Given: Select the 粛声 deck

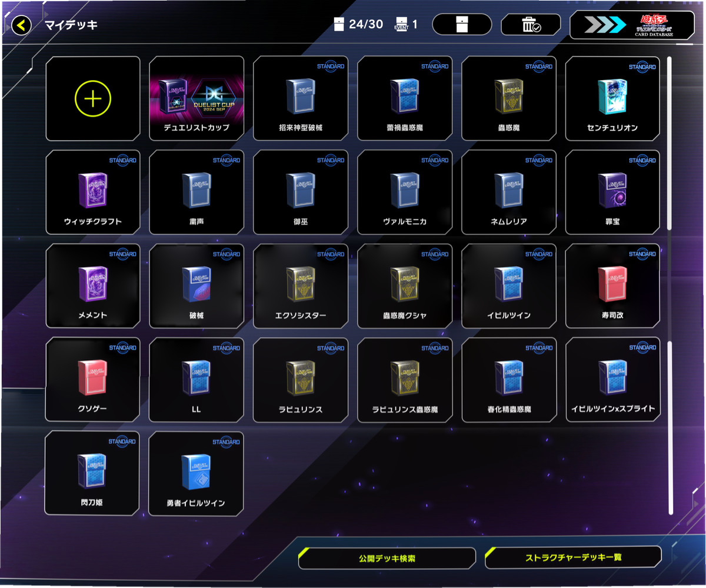Looking at the screenshot, I should coord(197,192).
